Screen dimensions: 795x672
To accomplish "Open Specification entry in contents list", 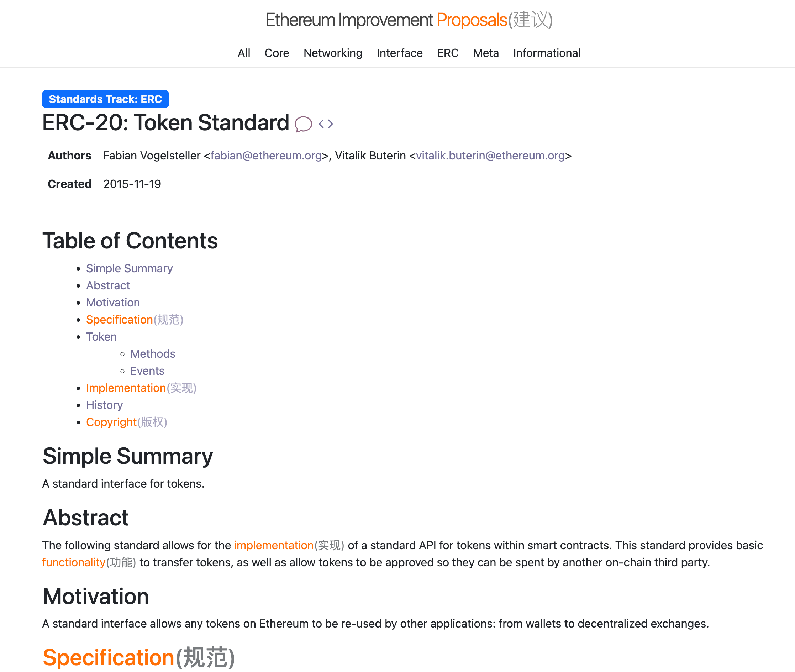I will point(135,320).
